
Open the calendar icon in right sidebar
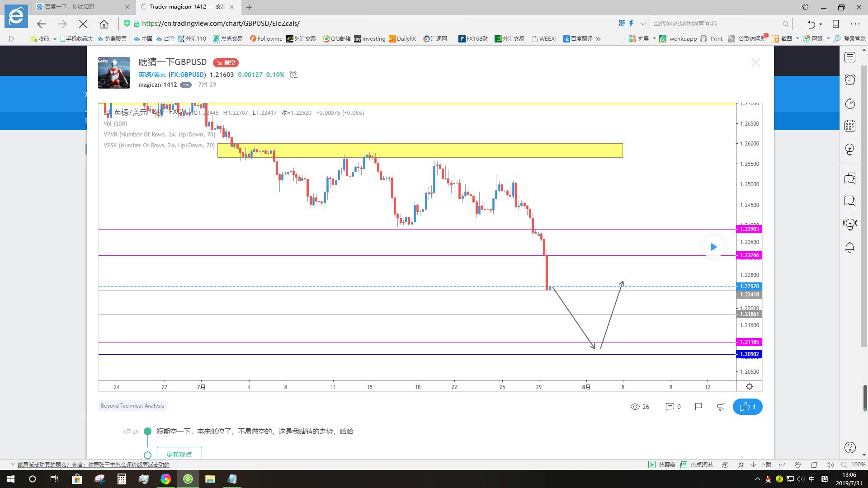click(x=850, y=126)
